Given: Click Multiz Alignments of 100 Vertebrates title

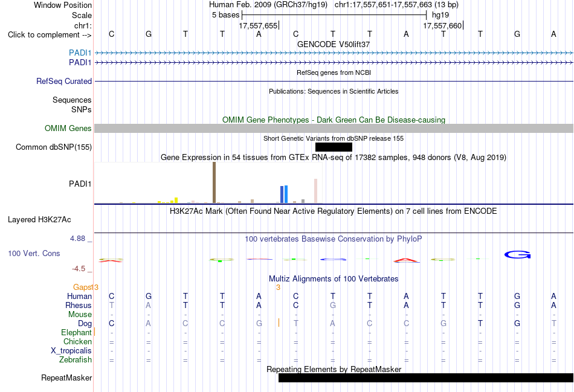Looking at the screenshot, I should [x=334, y=279].
